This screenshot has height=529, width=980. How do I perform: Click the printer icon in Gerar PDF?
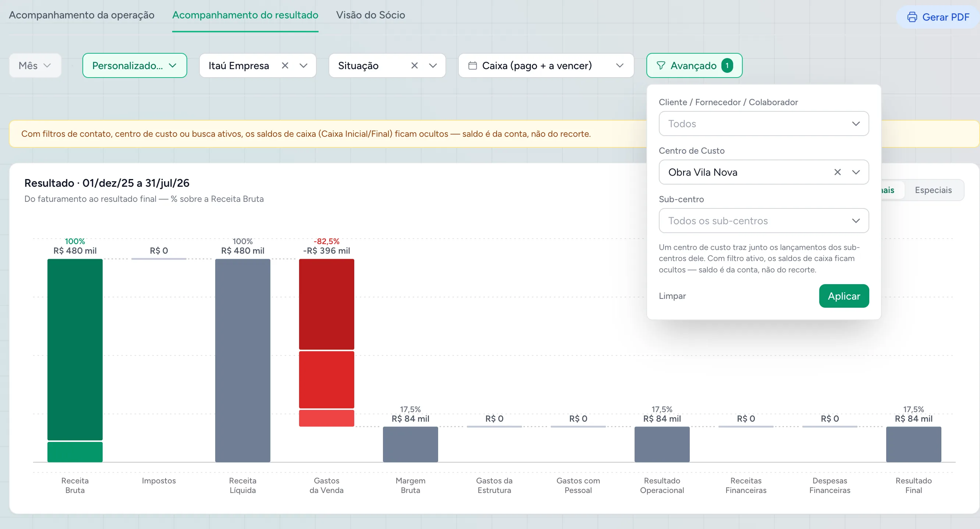tap(912, 17)
